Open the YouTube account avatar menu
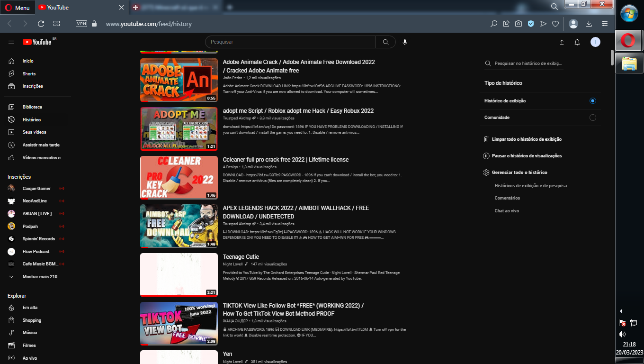The height and width of the screenshot is (364, 644). click(595, 42)
